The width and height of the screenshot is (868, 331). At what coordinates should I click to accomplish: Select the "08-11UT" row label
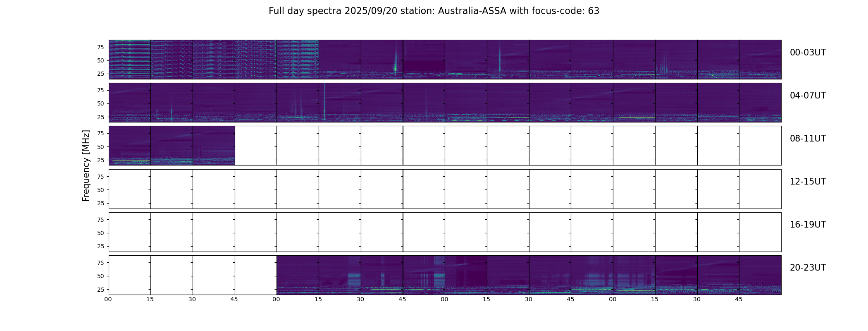click(x=807, y=139)
